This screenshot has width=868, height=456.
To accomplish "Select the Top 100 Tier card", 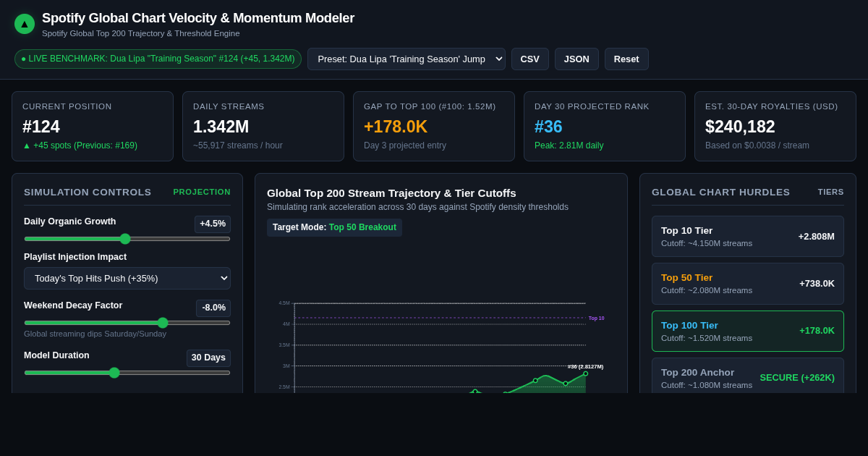I will (748, 331).
